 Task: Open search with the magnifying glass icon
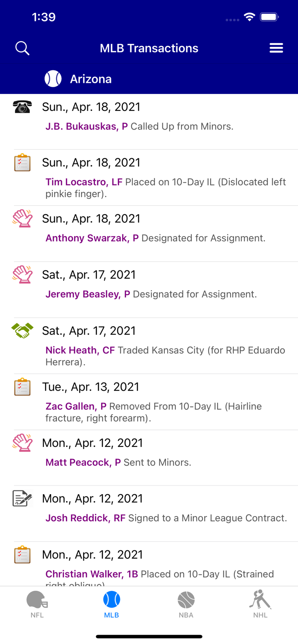pos(22,48)
